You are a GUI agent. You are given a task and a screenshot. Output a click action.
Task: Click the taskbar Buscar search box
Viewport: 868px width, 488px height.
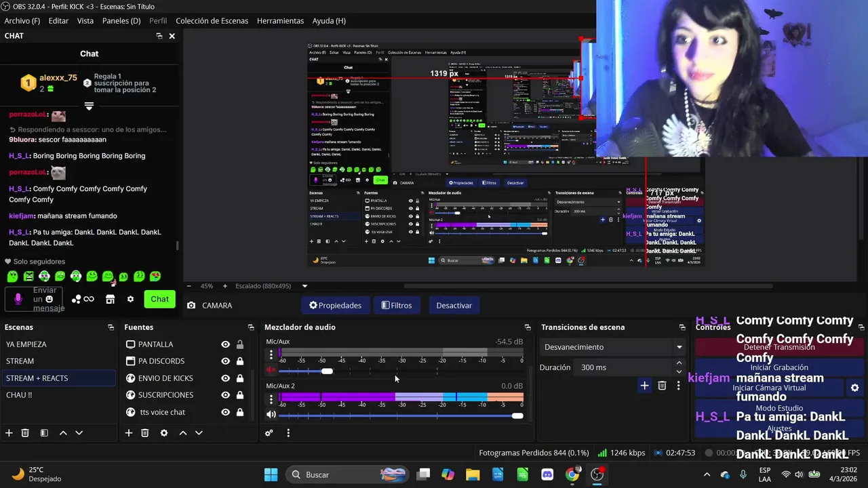pyautogui.click(x=347, y=474)
